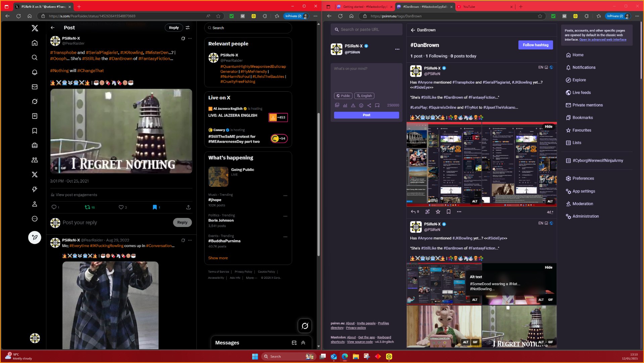644x363 pixels.
Task: Toggle ALT badge on Wallace GIF thumbnail
Action: tap(465, 342)
